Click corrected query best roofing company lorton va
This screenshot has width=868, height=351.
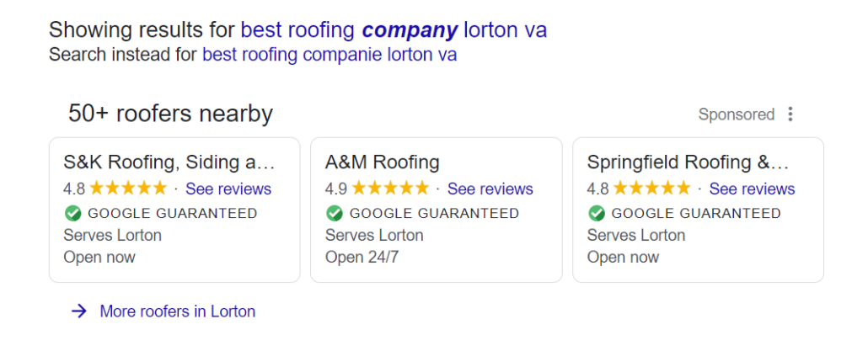(394, 29)
